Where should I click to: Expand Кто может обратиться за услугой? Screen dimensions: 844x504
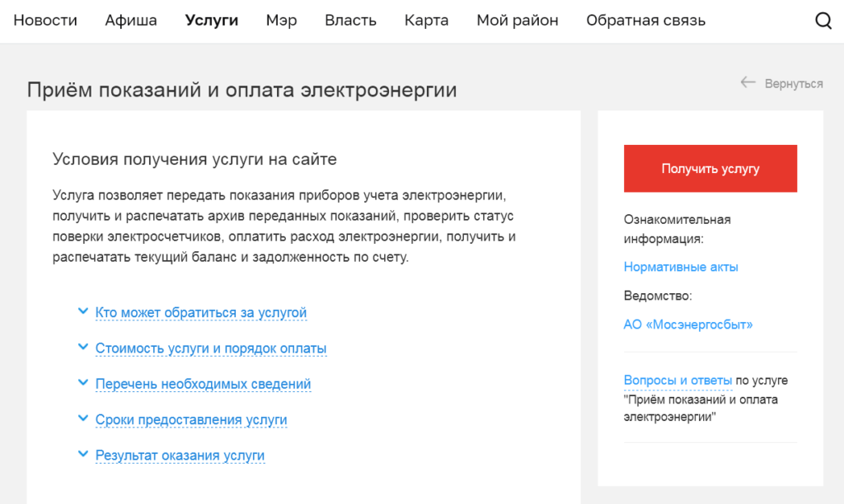(201, 313)
